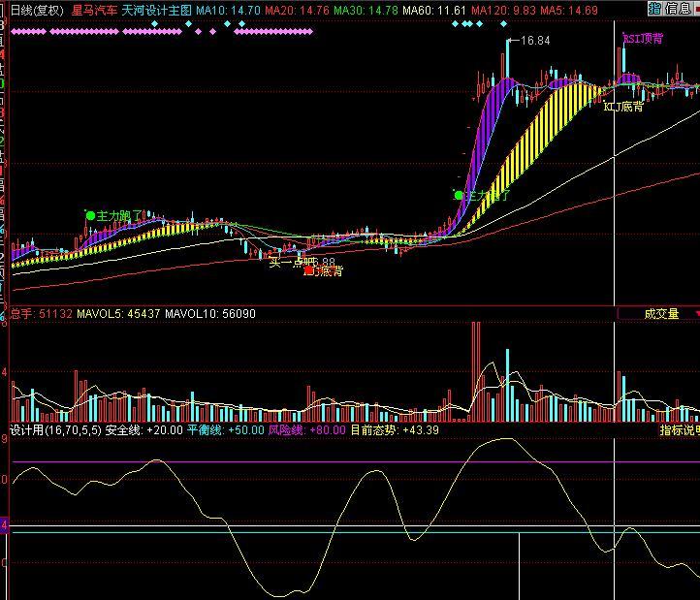This screenshot has width=700, height=600.
Task: Click the 设计用(16,70,5,5) indicator parameters
Action: 54,429
